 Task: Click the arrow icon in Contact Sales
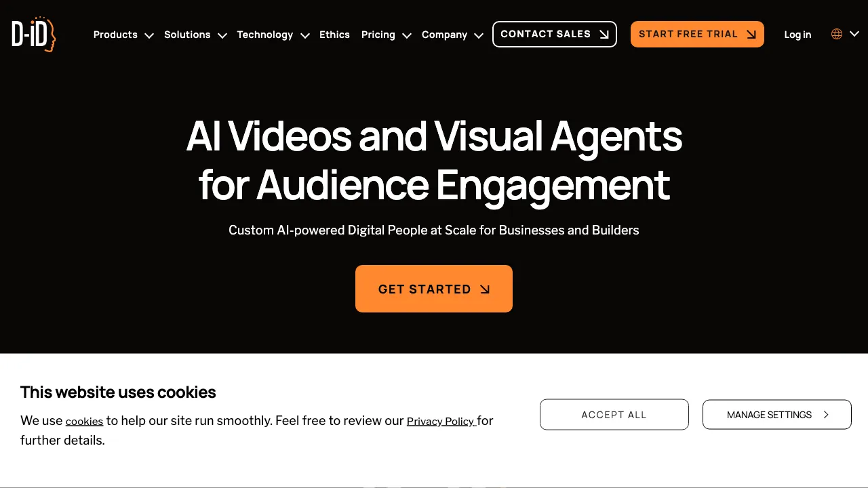pyautogui.click(x=604, y=35)
